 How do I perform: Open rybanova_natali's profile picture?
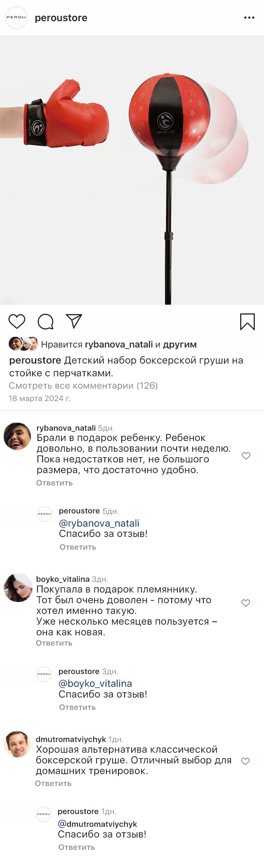click(x=17, y=436)
